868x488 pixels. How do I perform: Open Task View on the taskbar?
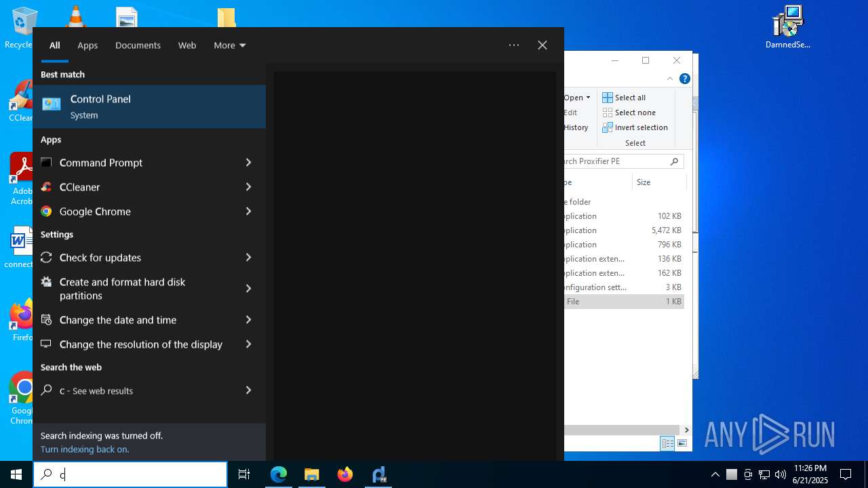click(244, 474)
